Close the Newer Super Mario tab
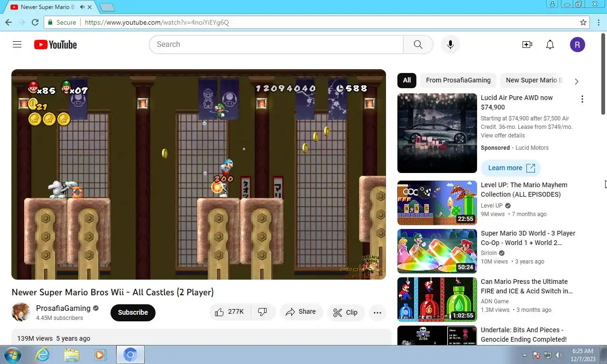This screenshot has height=364, width=607. tap(90, 7)
